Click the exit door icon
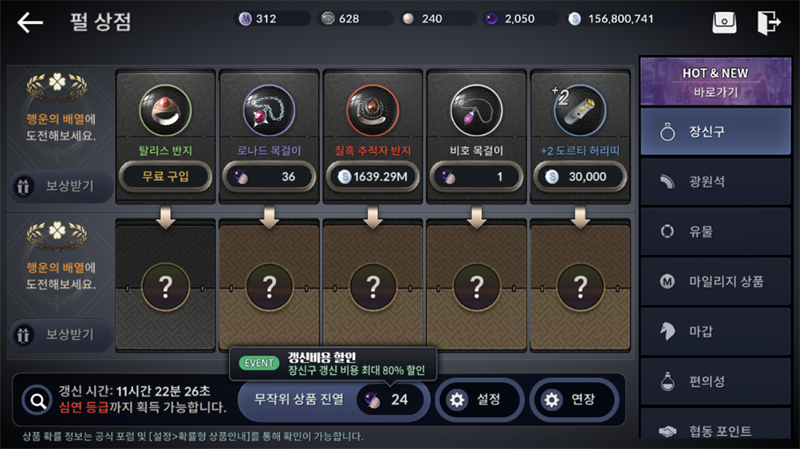 click(x=769, y=22)
